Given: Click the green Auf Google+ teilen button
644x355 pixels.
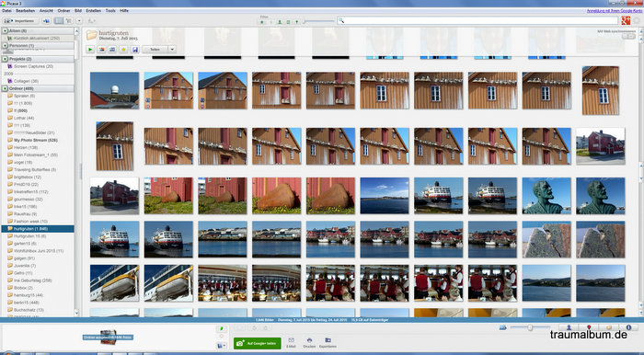Looking at the screenshot, I should 257,343.
